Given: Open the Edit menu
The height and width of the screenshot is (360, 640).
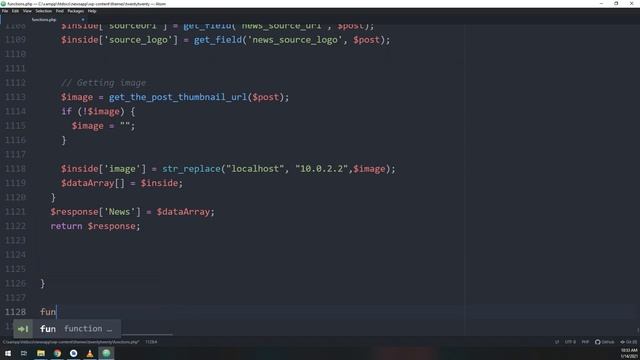Looking at the screenshot, I should (16, 11).
